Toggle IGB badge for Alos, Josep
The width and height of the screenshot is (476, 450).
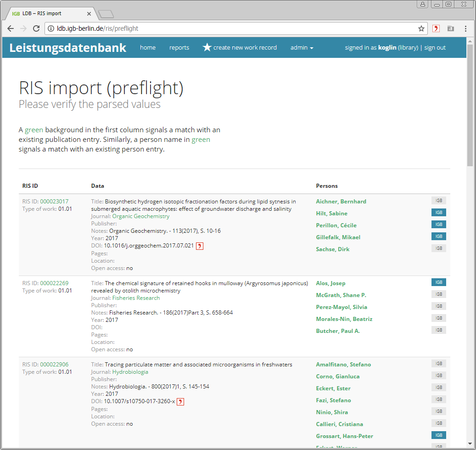438,282
